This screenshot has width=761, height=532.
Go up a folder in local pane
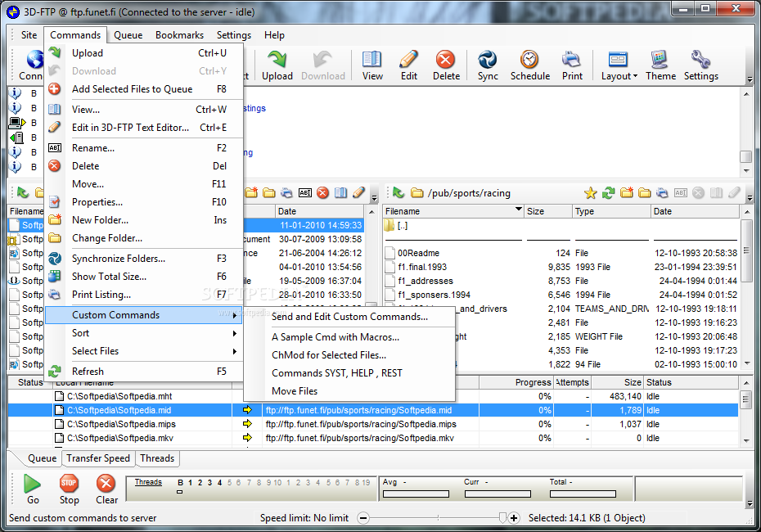click(x=23, y=193)
